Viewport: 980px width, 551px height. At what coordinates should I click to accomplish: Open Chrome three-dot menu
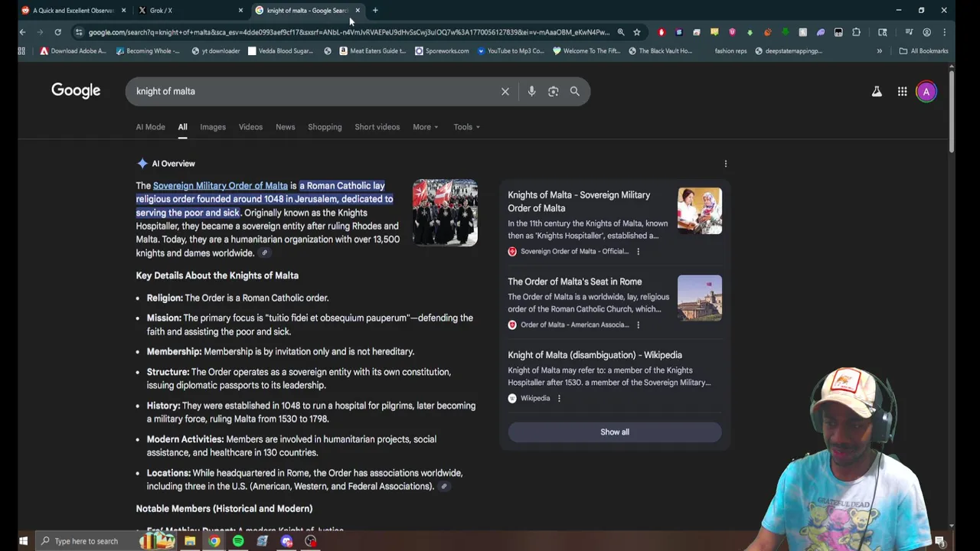(x=944, y=32)
